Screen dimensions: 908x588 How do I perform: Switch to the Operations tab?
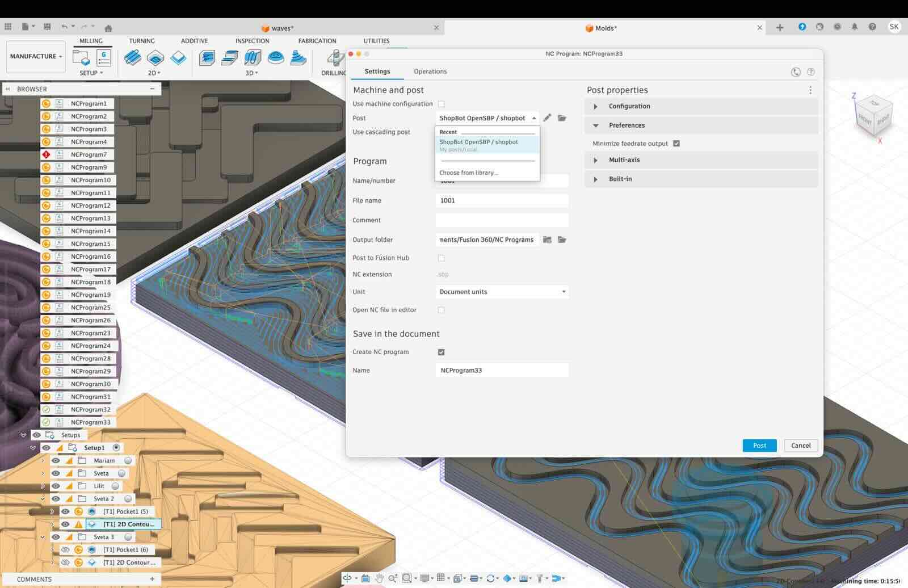430,72
